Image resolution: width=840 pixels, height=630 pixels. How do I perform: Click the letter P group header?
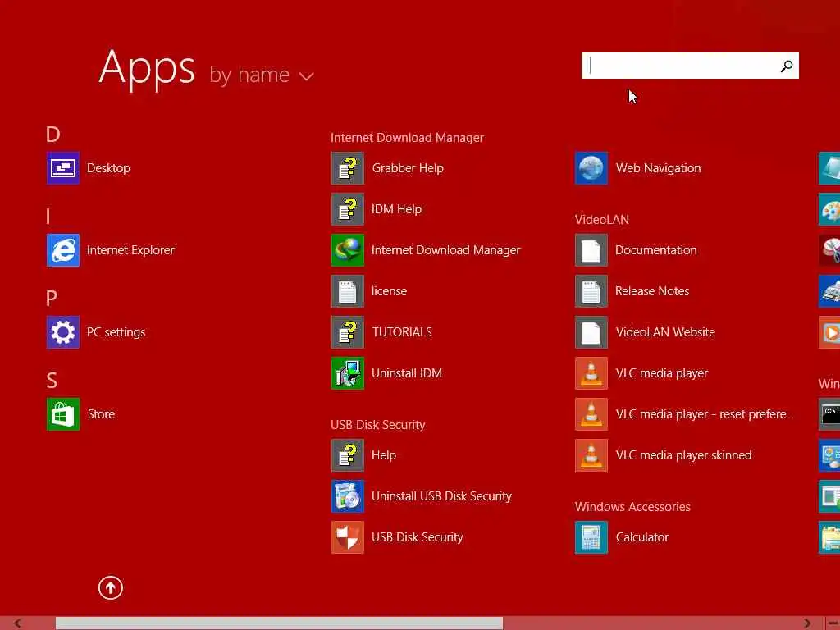[x=52, y=299]
